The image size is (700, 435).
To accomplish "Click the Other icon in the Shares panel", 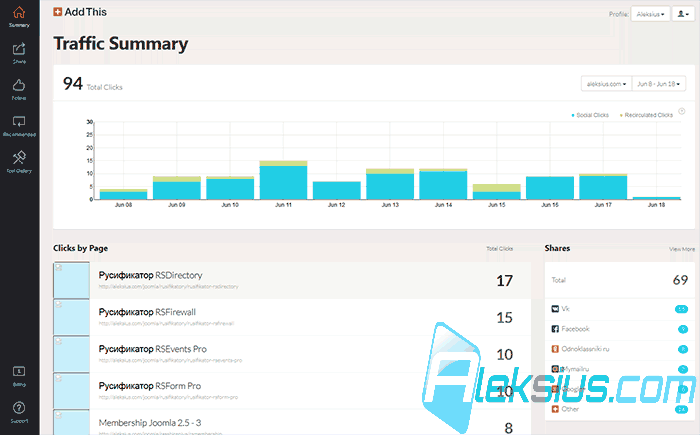I will pos(555,409).
